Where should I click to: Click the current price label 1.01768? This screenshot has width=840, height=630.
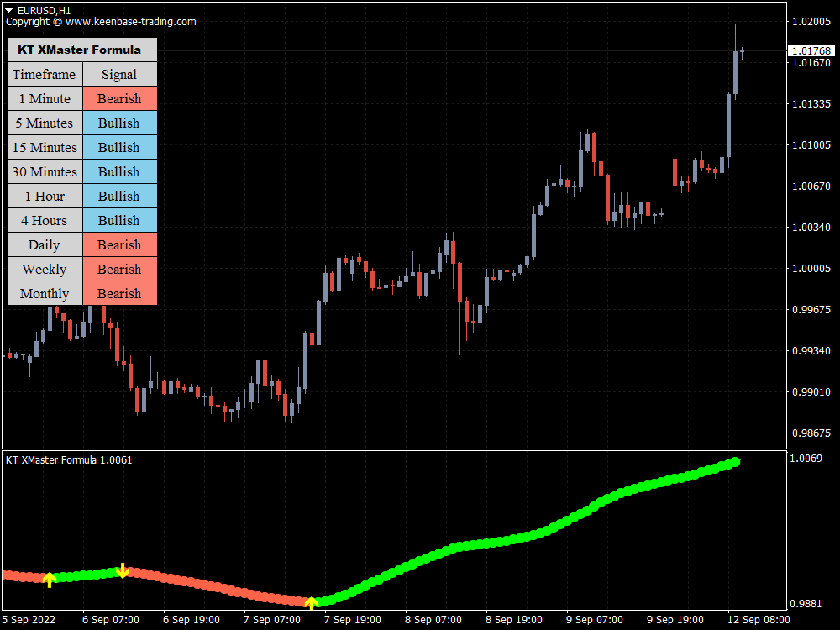pos(811,51)
